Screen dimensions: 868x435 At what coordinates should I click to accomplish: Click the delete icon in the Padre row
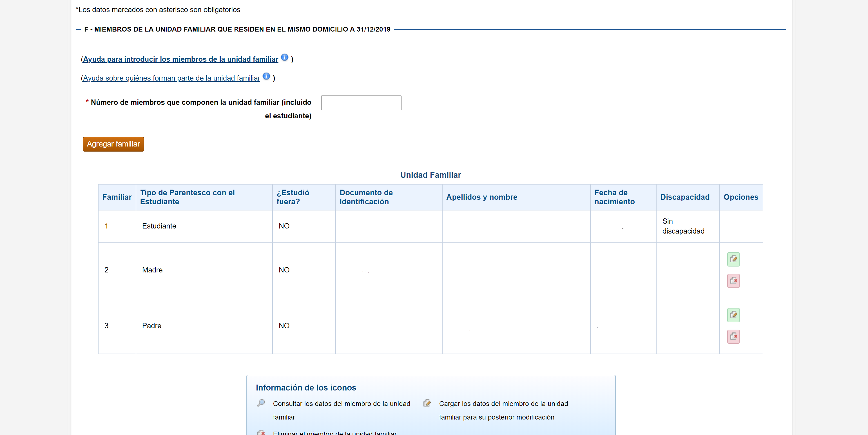733,337
